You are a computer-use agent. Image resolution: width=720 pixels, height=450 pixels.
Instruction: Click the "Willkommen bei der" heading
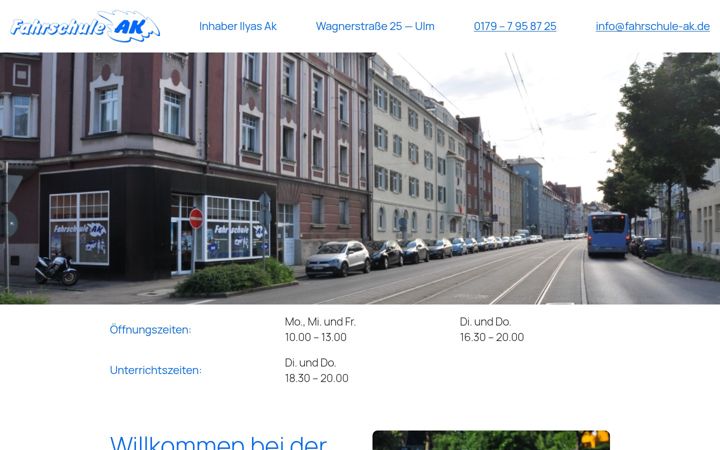[x=219, y=442]
